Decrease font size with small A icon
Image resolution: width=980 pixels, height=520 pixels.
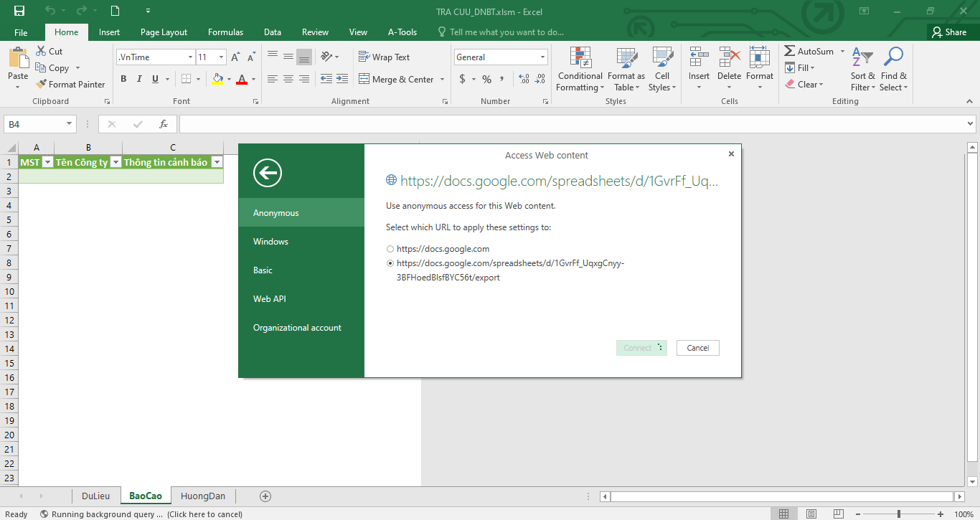[x=251, y=57]
